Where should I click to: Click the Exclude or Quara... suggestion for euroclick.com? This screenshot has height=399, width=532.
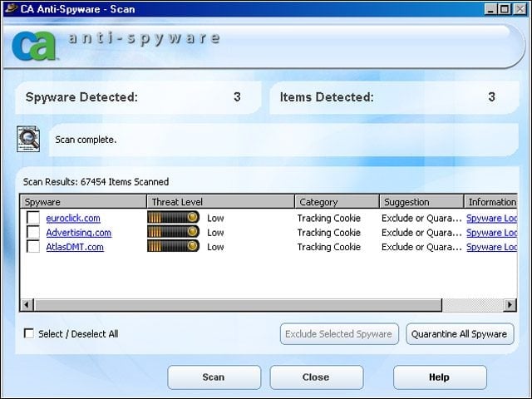[421, 218]
